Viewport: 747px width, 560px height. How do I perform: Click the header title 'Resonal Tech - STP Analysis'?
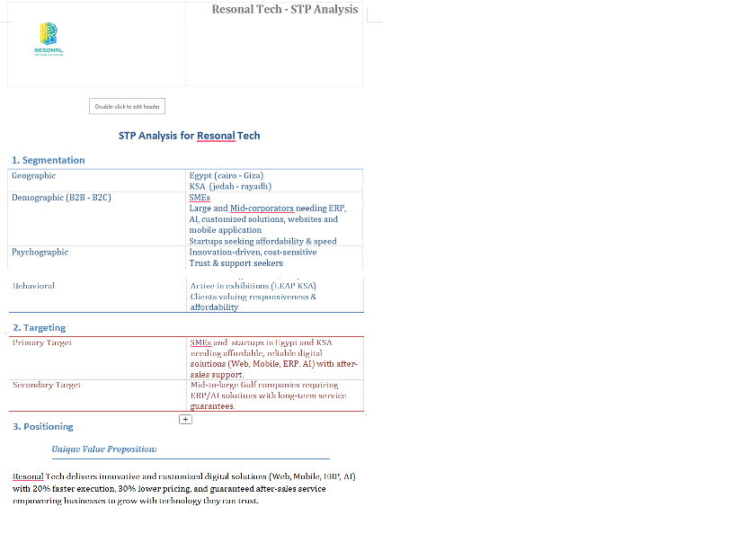(x=284, y=9)
